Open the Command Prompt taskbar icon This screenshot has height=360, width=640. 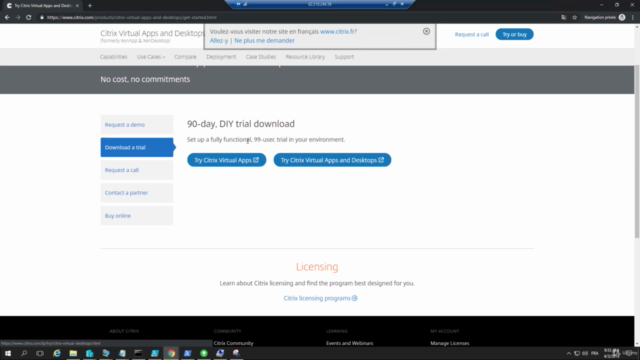coord(138,353)
